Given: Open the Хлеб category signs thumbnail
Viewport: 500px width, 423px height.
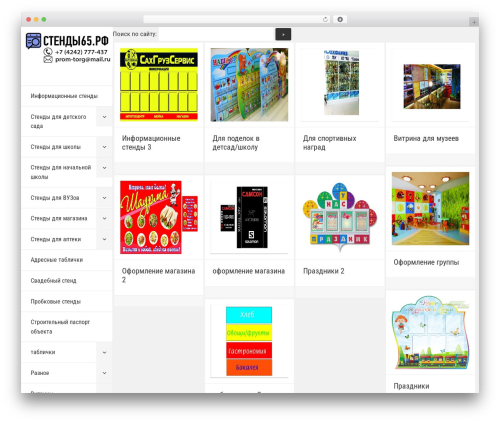Looking at the screenshot, I should click(249, 341).
